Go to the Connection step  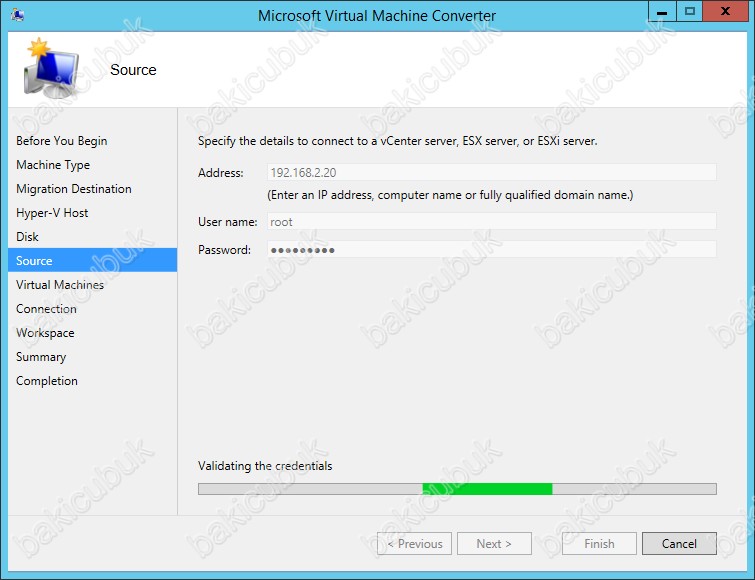pyautogui.click(x=46, y=309)
